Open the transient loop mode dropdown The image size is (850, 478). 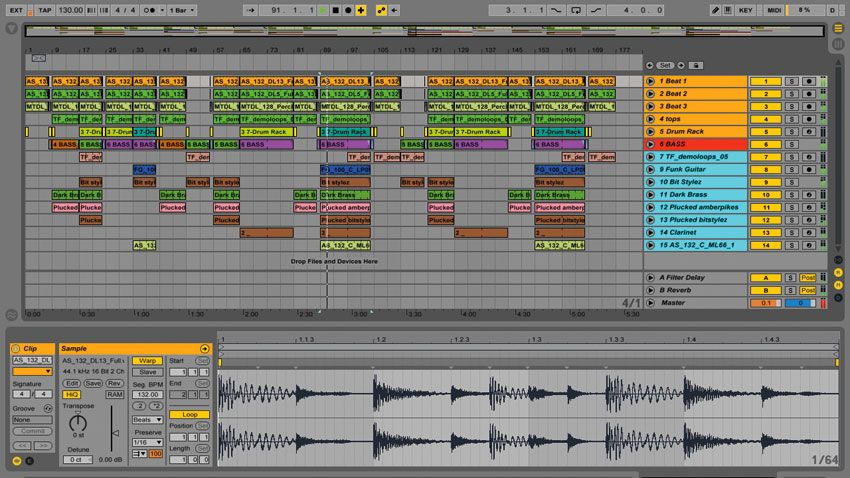(x=139, y=454)
